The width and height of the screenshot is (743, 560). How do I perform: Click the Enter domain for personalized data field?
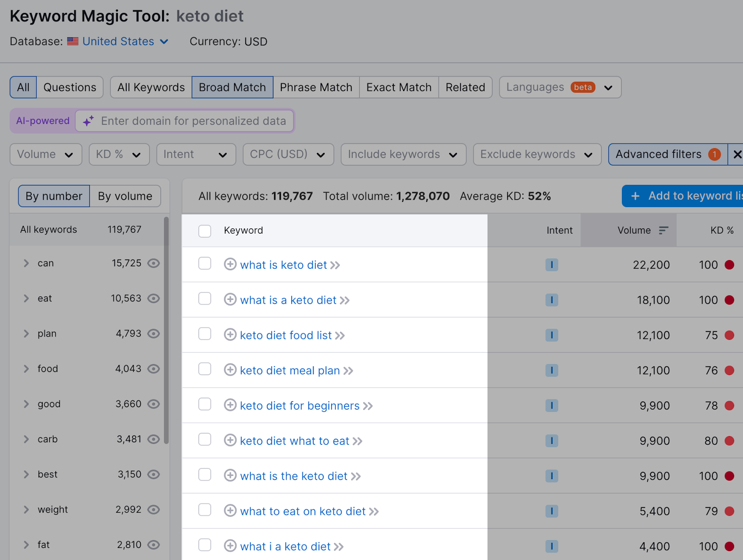[193, 121]
